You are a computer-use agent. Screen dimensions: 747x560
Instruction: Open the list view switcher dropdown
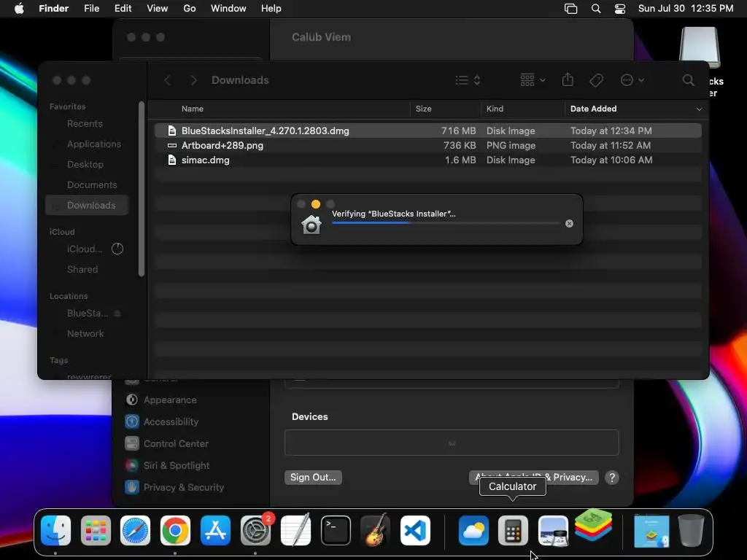[x=468, y=80]
